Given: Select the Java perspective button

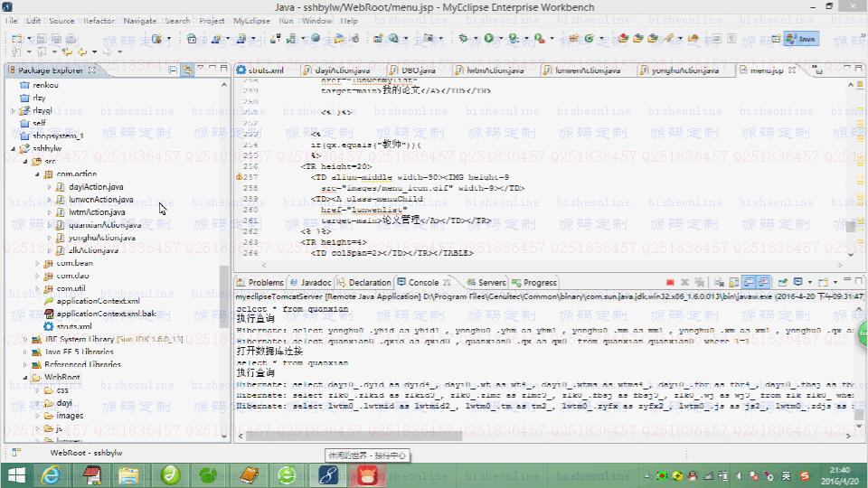Looking at the screenshot, I should [801, 39].
